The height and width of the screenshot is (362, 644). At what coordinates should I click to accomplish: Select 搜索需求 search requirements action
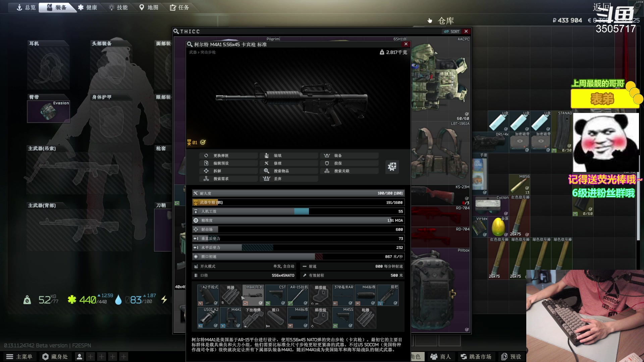[x=228, y=179]
